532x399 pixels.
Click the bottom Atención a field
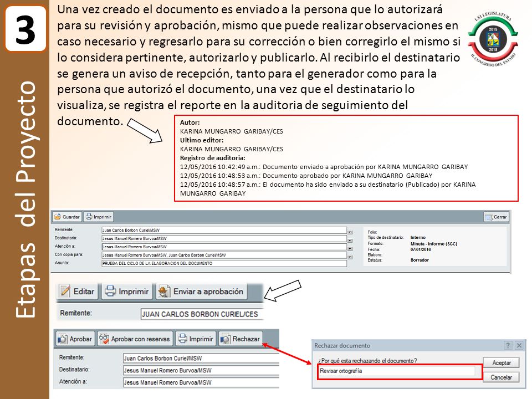click(x=201, y=383)
